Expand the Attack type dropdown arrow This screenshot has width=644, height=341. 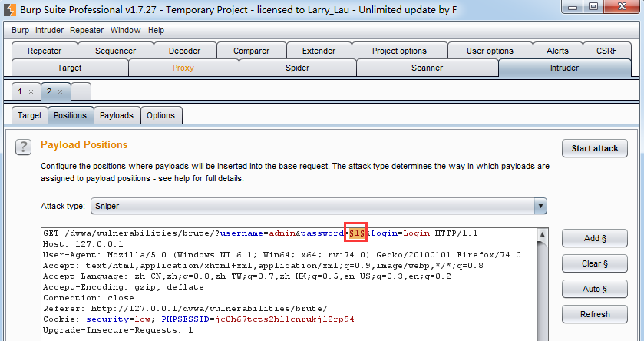(x=541, y=206)
